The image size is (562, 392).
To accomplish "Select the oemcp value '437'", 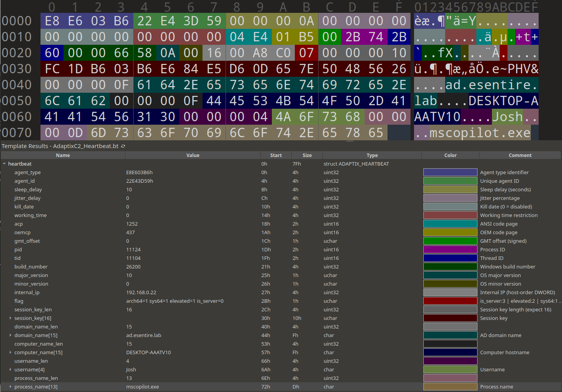I will 130,233.
